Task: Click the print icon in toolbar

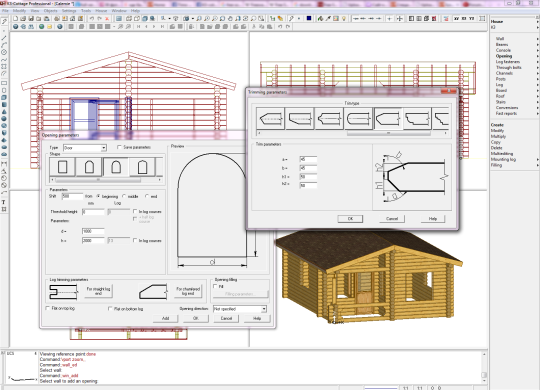Action: (x=56, y=18)
